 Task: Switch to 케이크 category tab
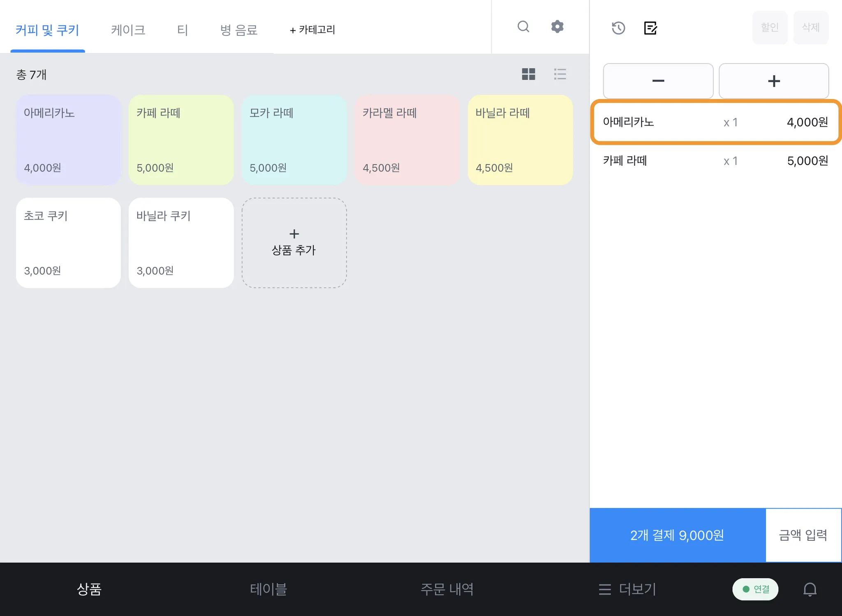pos(128,30)
